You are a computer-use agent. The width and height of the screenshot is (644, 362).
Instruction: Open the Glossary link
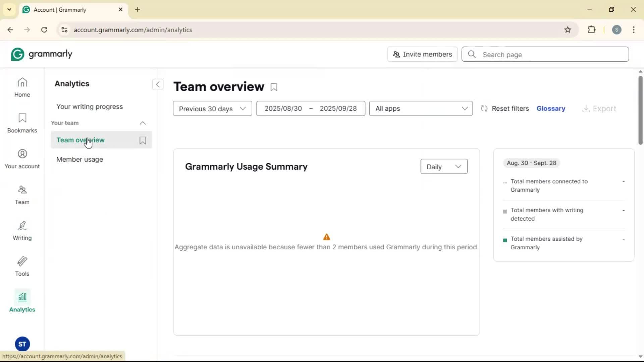(x=550, y=109)
